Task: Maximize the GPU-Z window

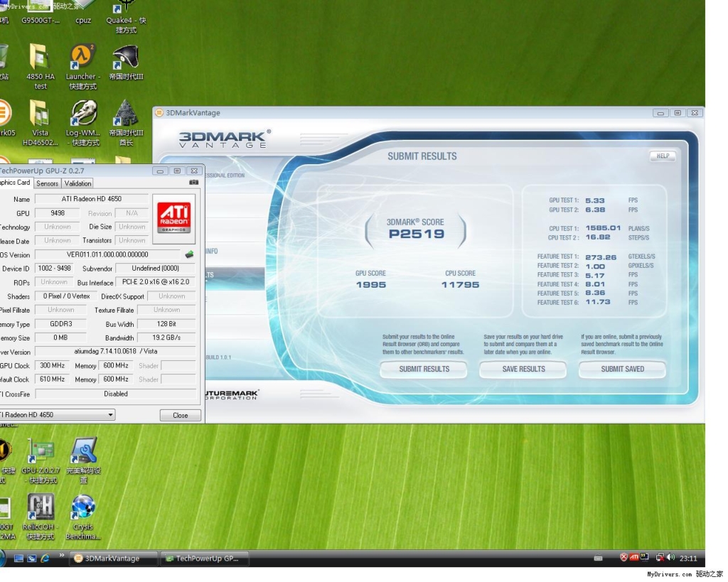Action: click(177, 171)
